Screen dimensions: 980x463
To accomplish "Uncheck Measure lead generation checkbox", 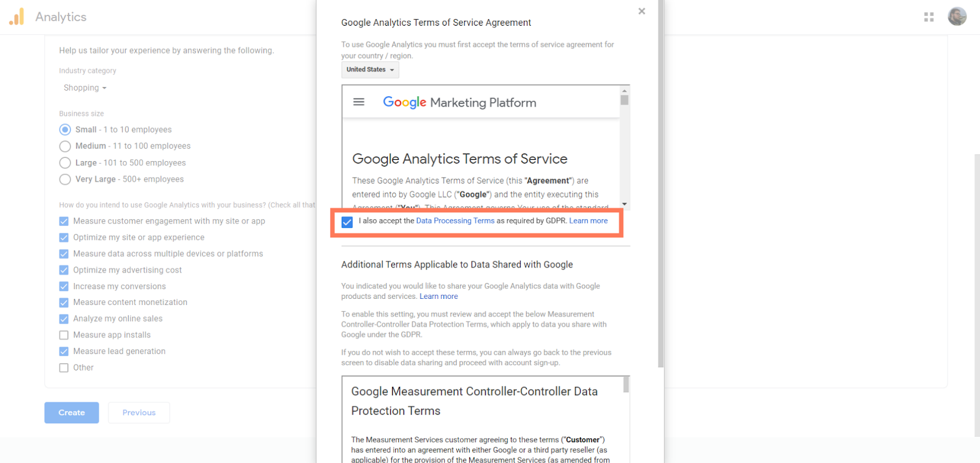I will [64, 352].
